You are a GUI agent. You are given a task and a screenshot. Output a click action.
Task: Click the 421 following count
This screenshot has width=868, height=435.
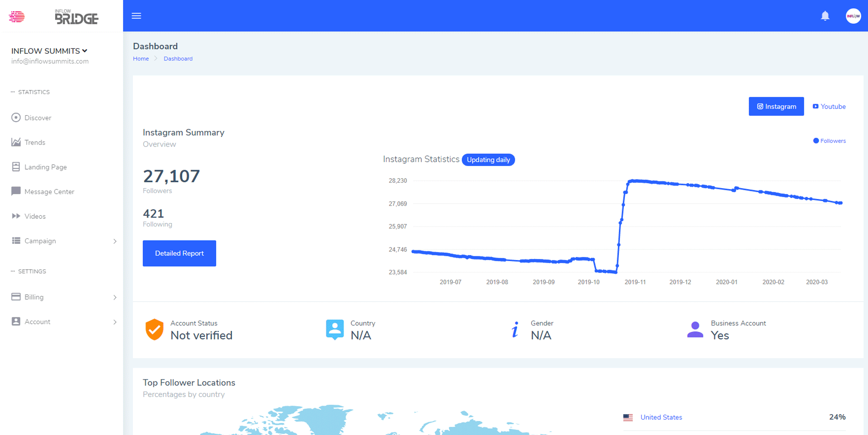tap(153, 213)
